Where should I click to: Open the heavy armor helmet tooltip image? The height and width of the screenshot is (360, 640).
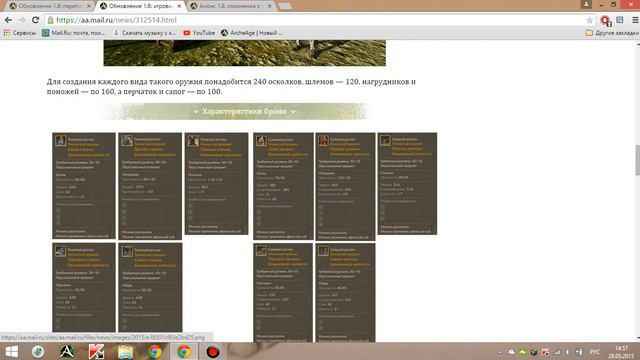pos(84,186)
